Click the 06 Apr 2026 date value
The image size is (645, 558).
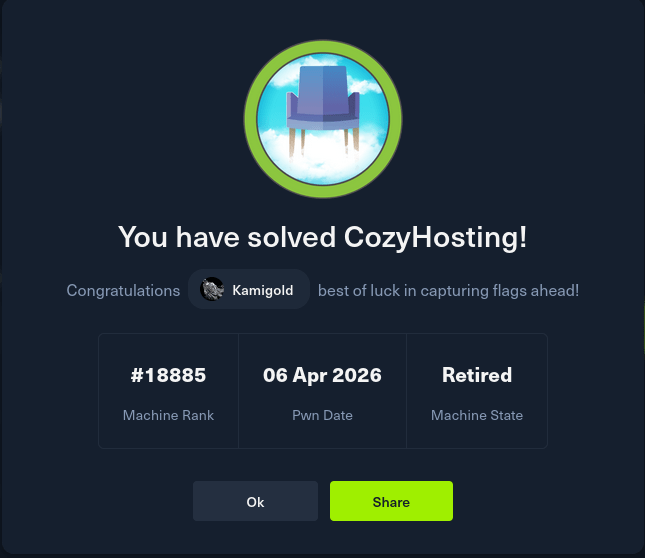(x=322, y=375)
